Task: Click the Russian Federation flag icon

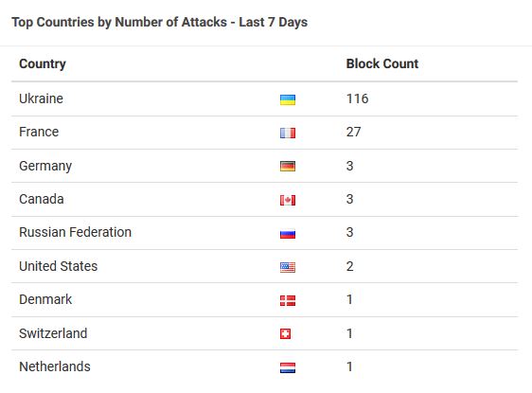Action: (x=288, y=234)
